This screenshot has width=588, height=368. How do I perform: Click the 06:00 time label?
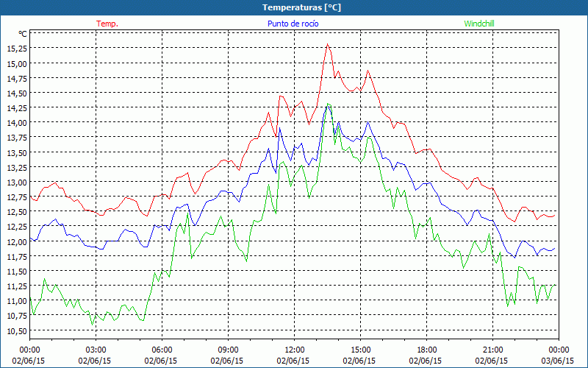pyautogui.click(x=162, y=350)
